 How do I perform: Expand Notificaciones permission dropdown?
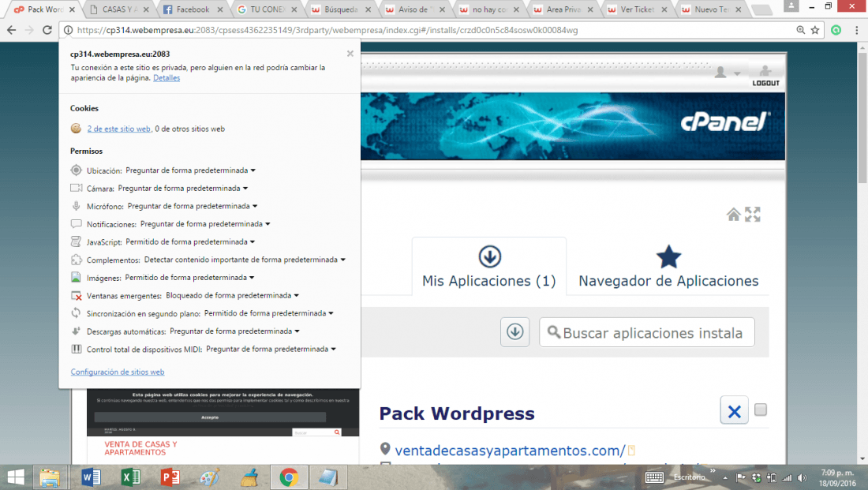point(205,223)
